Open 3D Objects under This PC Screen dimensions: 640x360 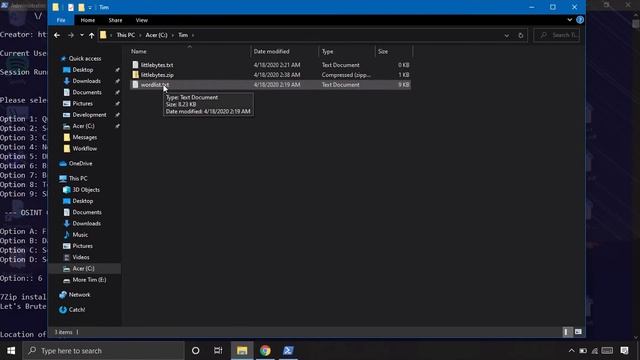coord(86,190)
